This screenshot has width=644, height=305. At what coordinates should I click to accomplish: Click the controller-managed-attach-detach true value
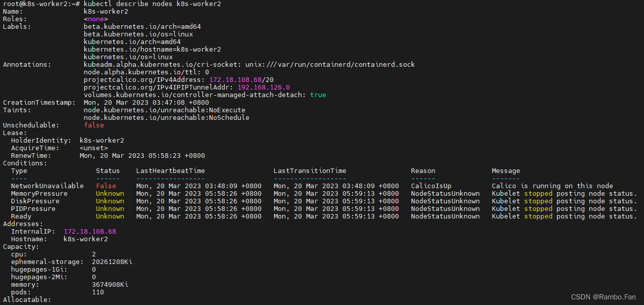(x=318, y=95)
